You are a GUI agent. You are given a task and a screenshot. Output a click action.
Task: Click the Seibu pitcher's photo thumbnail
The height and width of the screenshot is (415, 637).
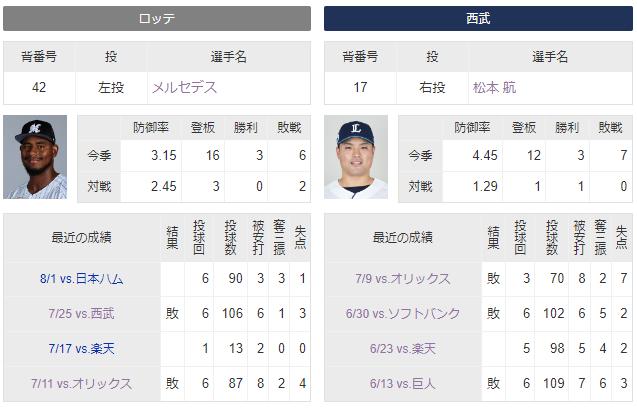click(x=356, y=157)
